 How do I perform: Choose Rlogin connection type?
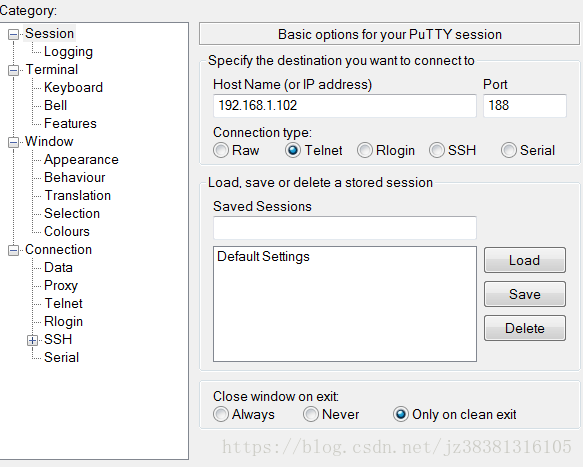[x=365, y=151]
